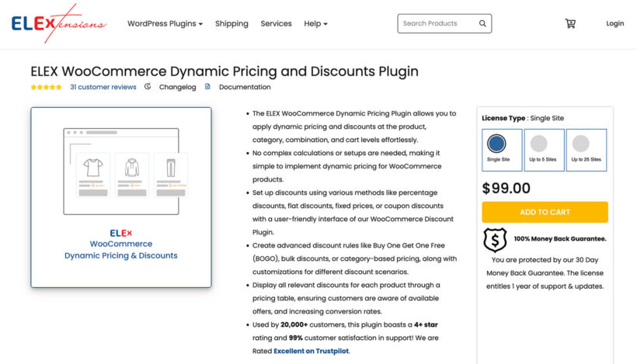Image resolution: width=637 pixels, height=364 pixels.
Task: Expand the WordPress Plugins dropdown menu
Action: 165,23
